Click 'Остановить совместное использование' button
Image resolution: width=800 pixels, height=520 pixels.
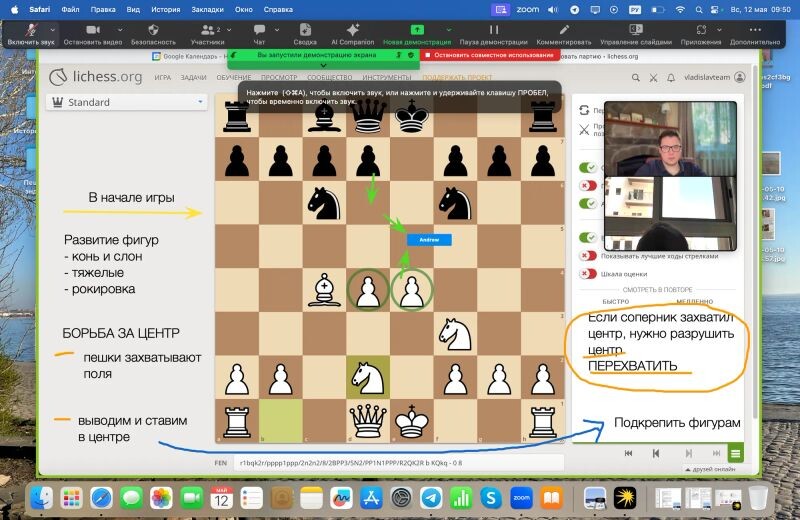[x=491, y=56]
